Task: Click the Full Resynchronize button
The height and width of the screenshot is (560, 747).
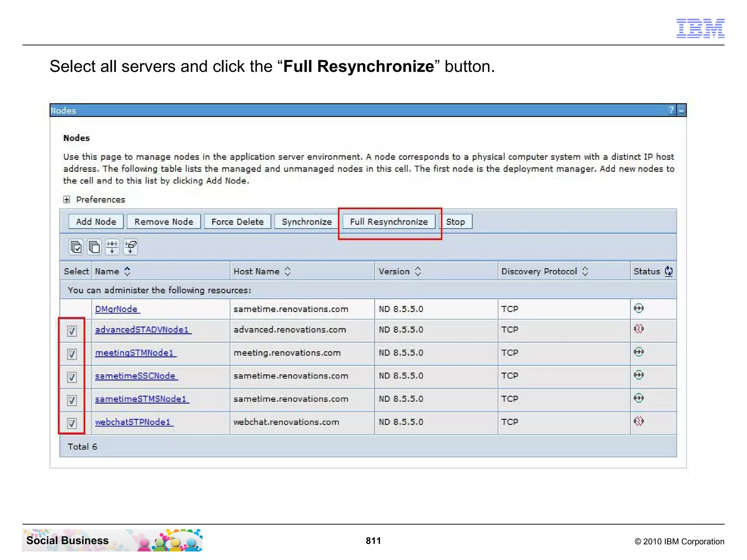Action: (x=389, y=222)
